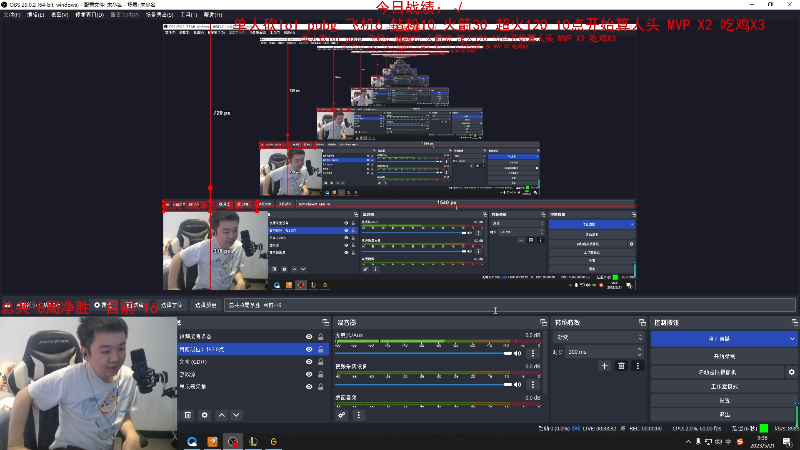The width and height of the screenshot is (800, 450).
Task: Click 选择字体 button in source toolbar
Action: 171,305
